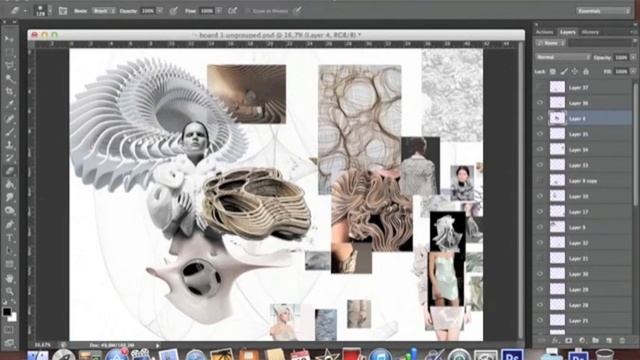640x360 pixels.
Task: Open layer Opacity arrow in Layers panel
Action: pos(633,58)
